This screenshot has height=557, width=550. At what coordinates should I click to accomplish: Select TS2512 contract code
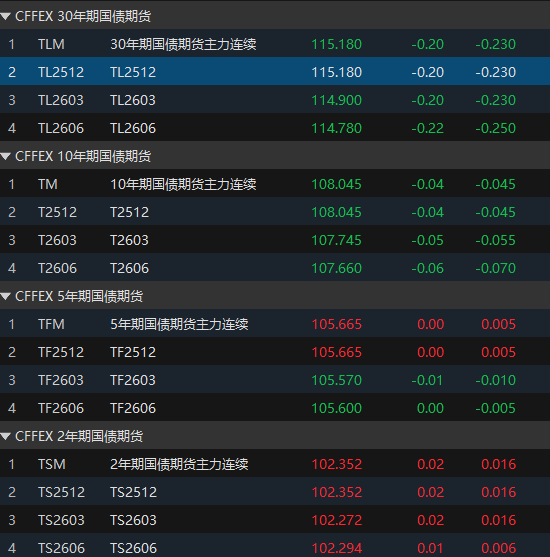pos(61,492)
